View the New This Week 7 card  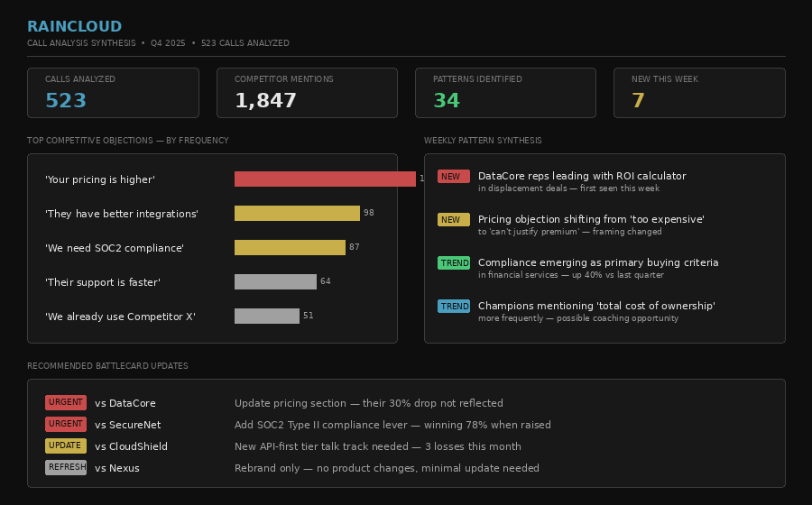[x=699, y=93]
